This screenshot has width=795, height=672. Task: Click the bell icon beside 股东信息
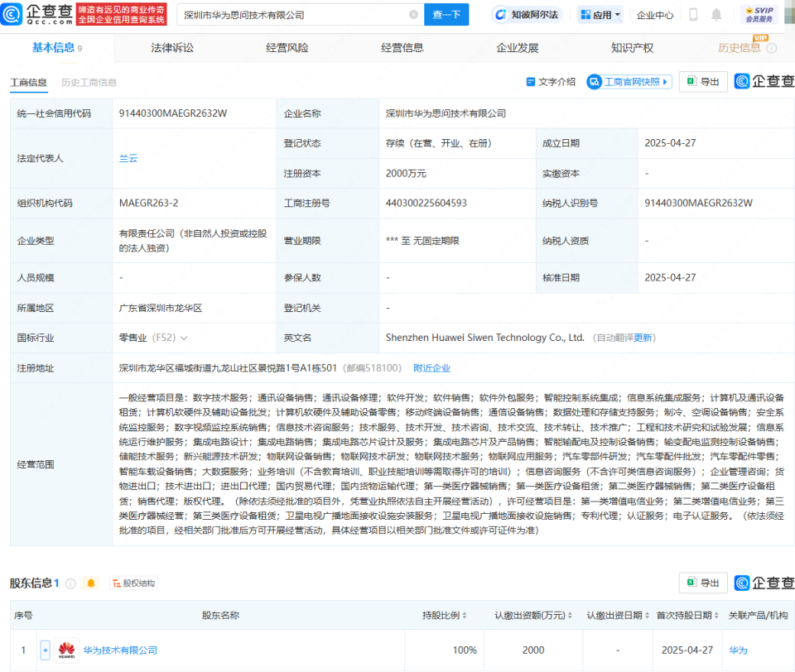[89, 583]
